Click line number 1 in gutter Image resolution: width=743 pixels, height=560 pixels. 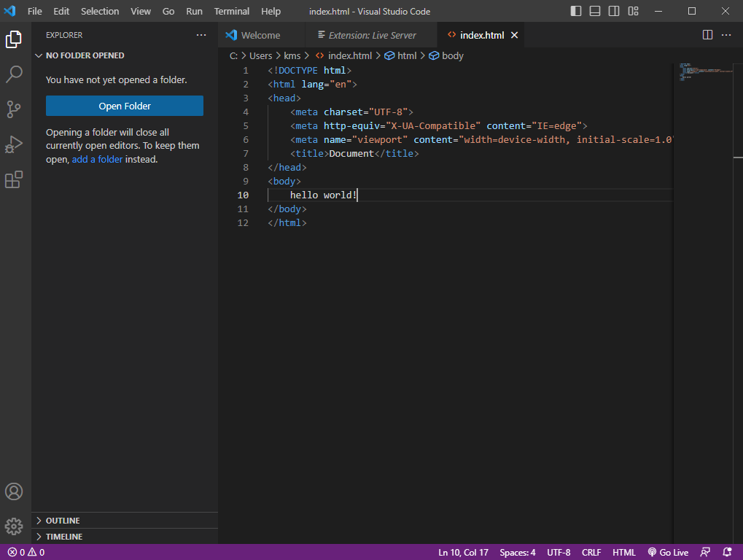pyautogui.click(x=246, y=70)
